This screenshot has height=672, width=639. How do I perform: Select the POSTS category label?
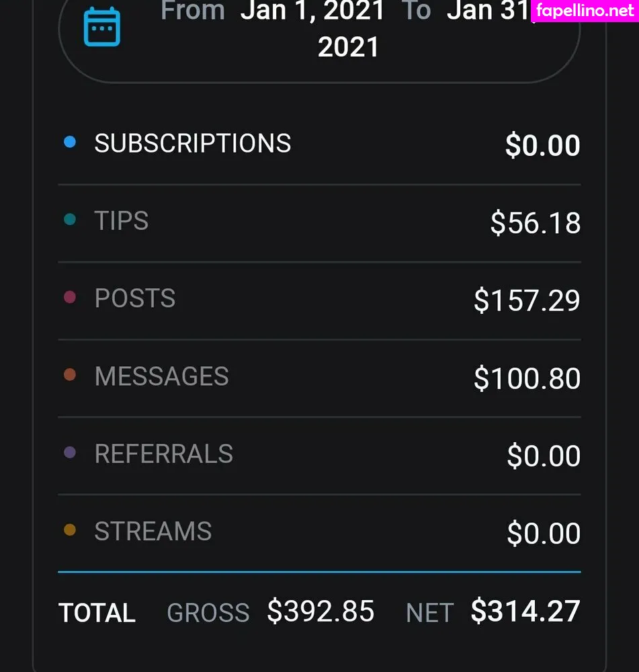pyautogui.click(x=135, y=298)
